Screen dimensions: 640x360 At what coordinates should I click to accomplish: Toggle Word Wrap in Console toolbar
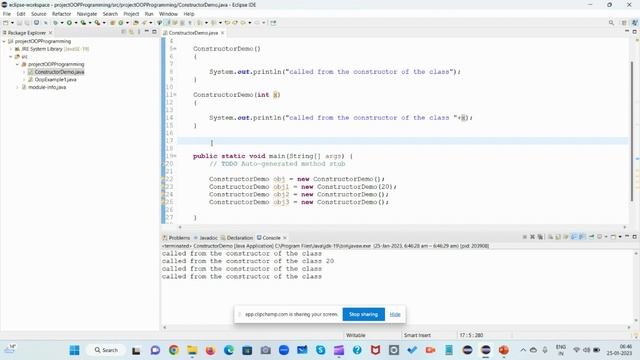pyautogui.click(x=566, y=237)
